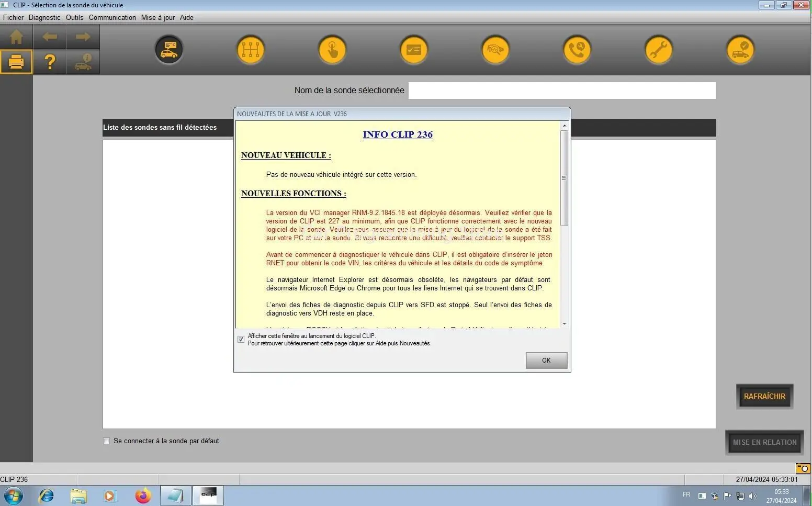This screenshot has height=506, width=812.
Task: Select the touch pointer step icon
Action: [x=332, y=50]
